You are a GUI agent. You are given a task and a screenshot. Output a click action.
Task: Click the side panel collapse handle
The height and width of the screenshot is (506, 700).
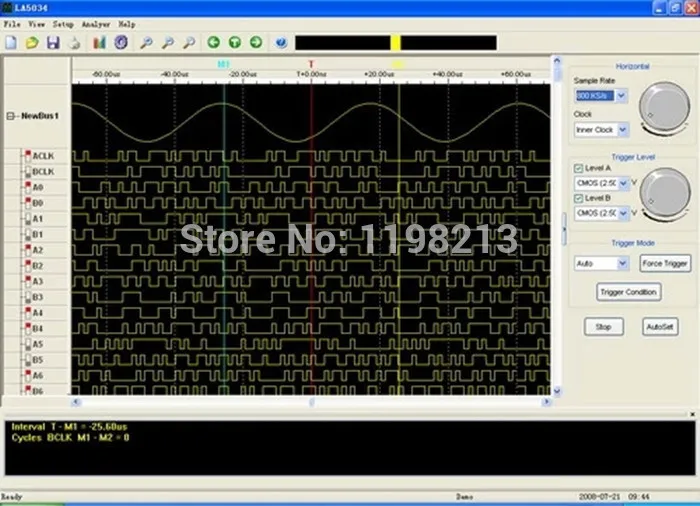click(x=564, y=229)
